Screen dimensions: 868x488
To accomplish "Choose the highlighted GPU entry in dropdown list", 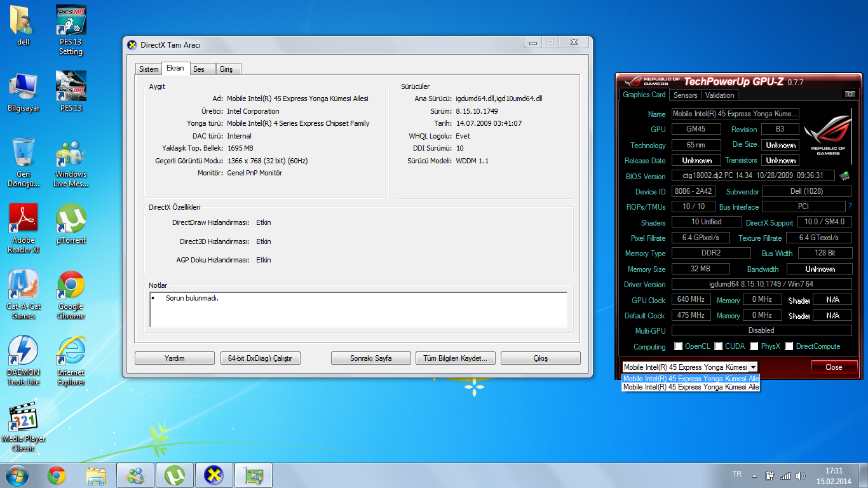I will (691, 379).
